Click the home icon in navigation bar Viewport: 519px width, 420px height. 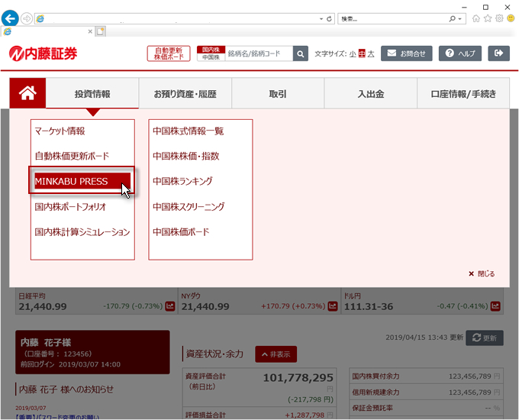point(27,94)
